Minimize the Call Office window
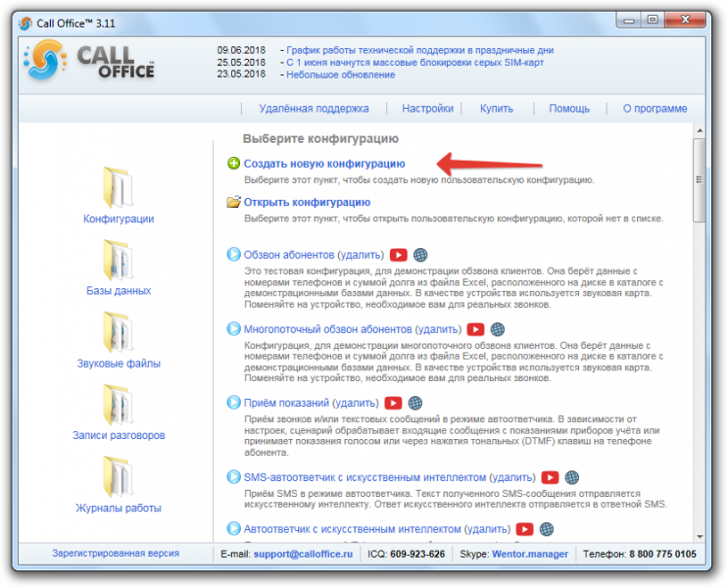 click(x=629, y=20)
